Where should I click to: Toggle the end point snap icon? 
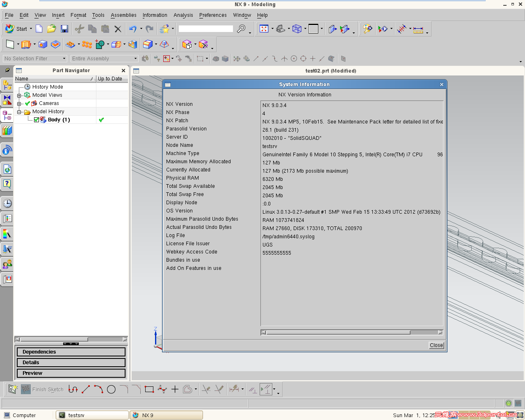[x=256, y=59]
